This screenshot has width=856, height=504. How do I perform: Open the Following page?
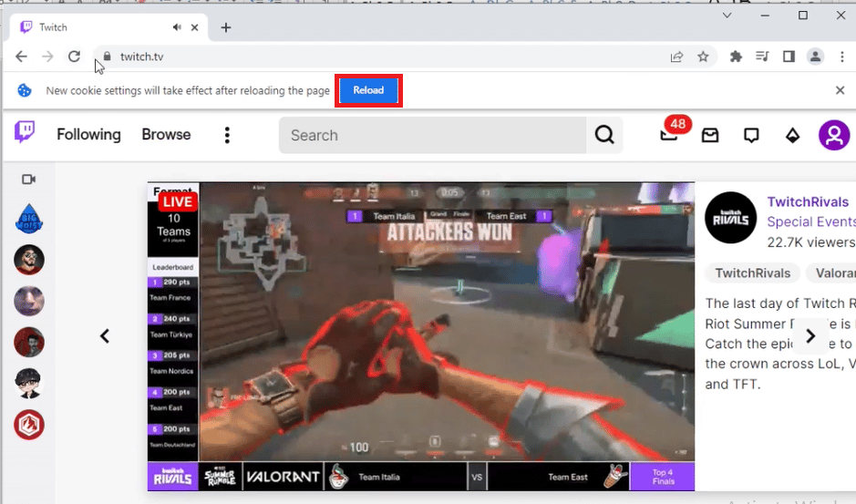click(x=88, y=134)
